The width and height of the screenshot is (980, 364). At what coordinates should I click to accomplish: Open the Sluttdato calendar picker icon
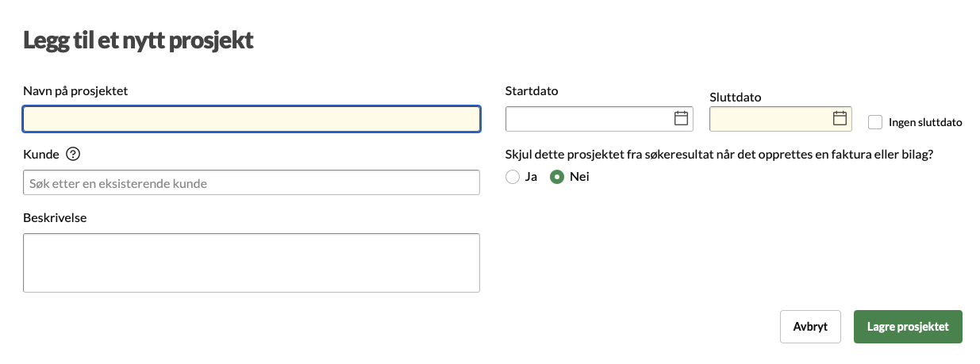840,119
